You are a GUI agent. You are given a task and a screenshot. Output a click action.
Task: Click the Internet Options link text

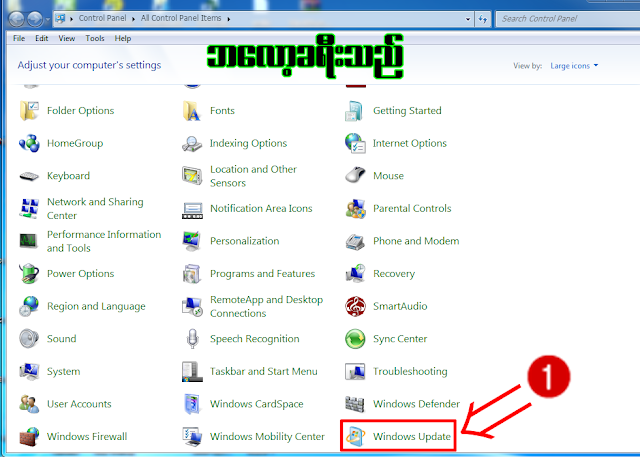pos(410,143)
